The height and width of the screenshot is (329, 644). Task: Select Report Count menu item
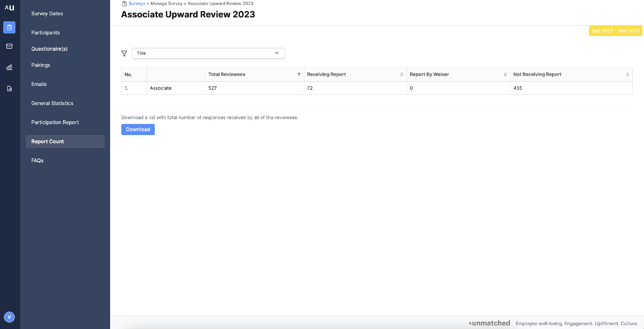65,141
